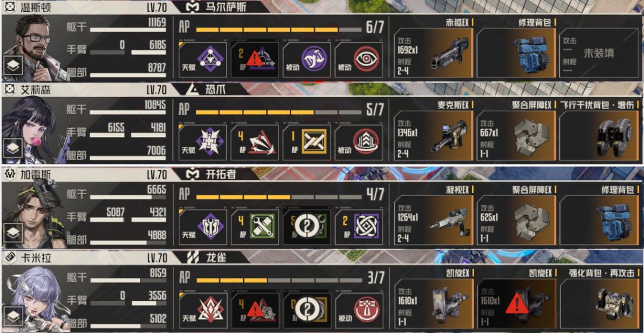Select 卡米拉's red passive shield skill icon
644x333 pixels.
tap(358, 310)
